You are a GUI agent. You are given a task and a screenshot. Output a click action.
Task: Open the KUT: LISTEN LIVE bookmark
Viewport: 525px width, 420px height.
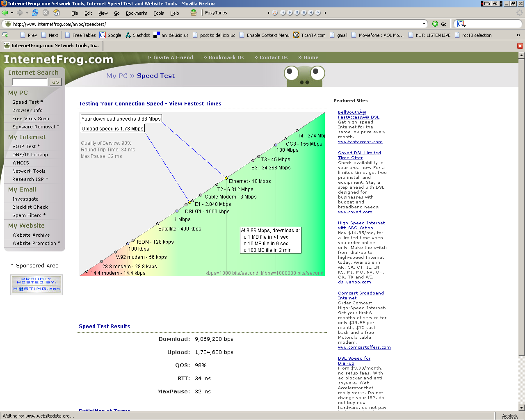pyautogui.click(x=429, y=35)
